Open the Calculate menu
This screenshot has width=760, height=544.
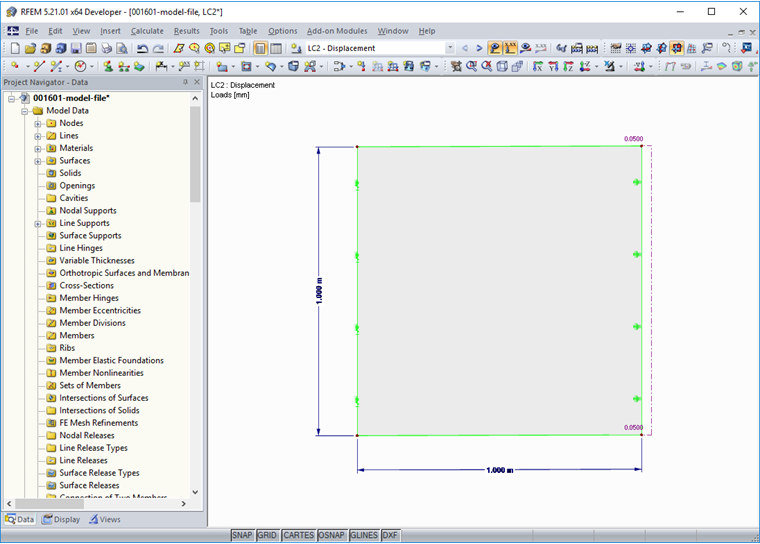pos(147,31)
